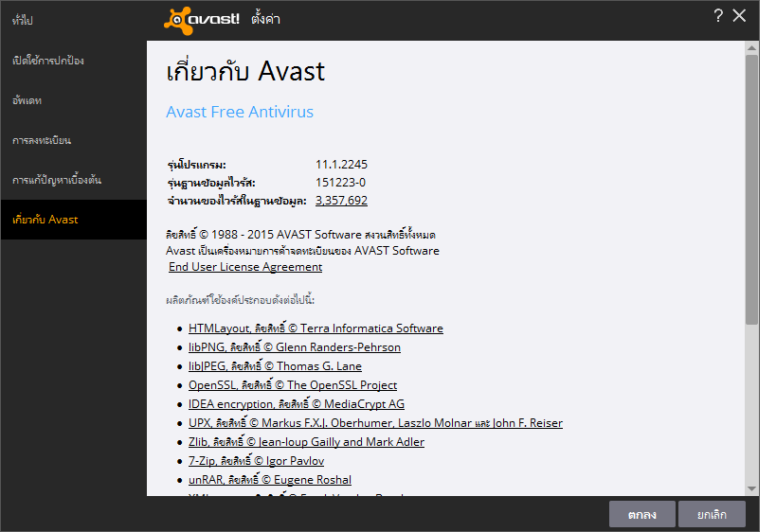The image size is (776, 532).
Task: Open help with the question mark icon
Action: (718, 16)
